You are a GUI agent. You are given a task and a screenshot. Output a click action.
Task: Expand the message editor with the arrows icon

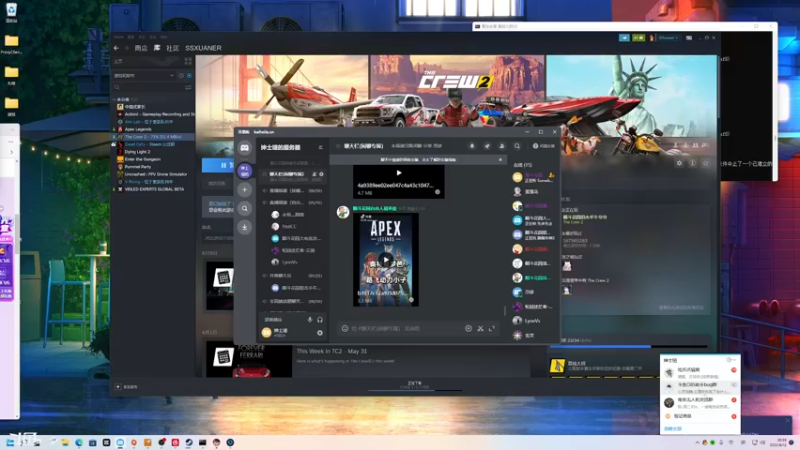point(492,329)
